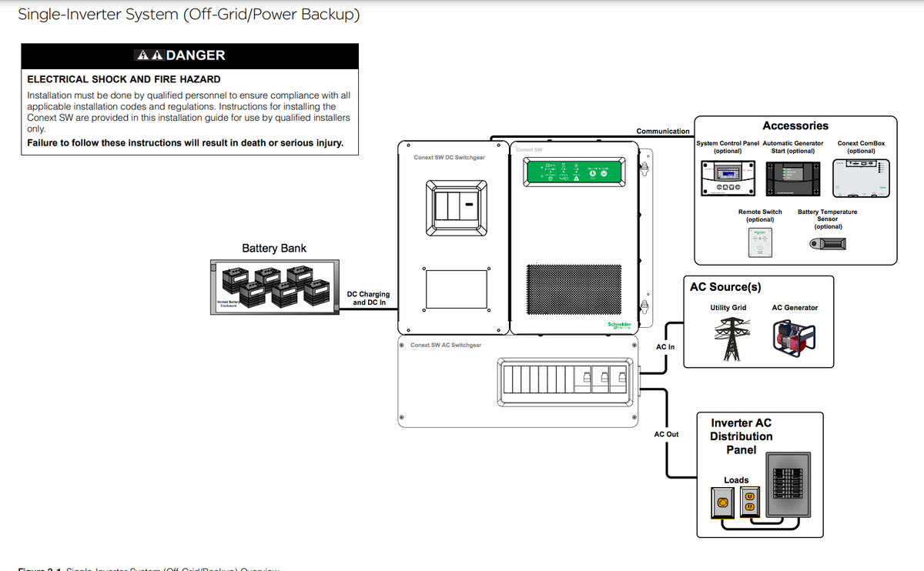Click the 'Communication' label
This screenshot has height=571, width=924.
[663, 131]
